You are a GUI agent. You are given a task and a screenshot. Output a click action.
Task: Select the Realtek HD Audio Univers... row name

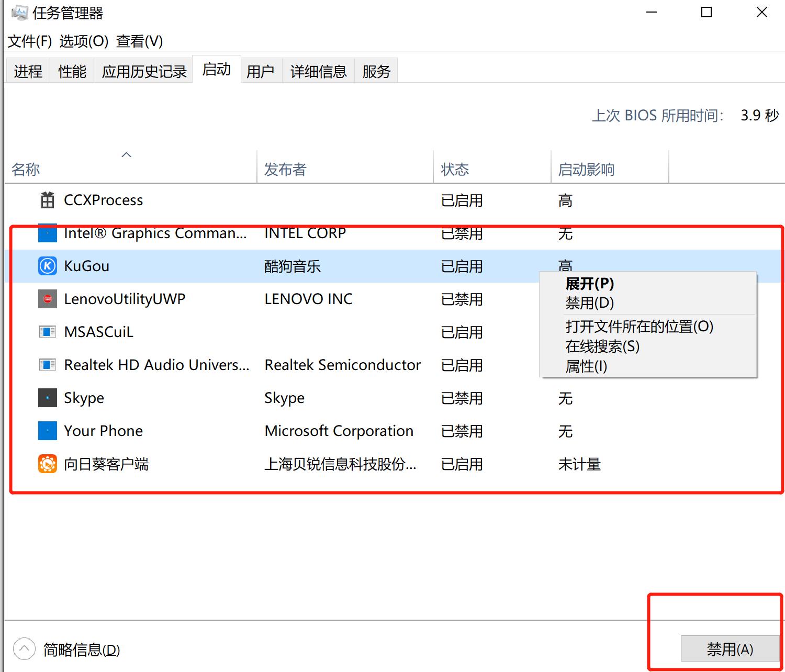[156, 365]
